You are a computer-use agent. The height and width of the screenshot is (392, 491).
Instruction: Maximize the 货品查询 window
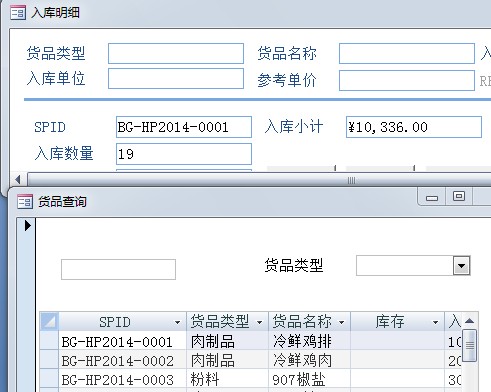click(x=459, y=197)
